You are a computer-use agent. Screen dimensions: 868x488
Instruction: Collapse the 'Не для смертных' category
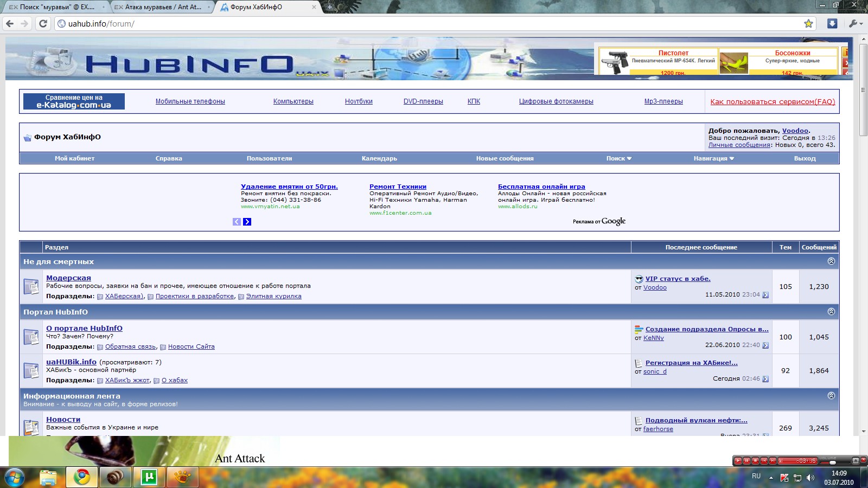831,261
